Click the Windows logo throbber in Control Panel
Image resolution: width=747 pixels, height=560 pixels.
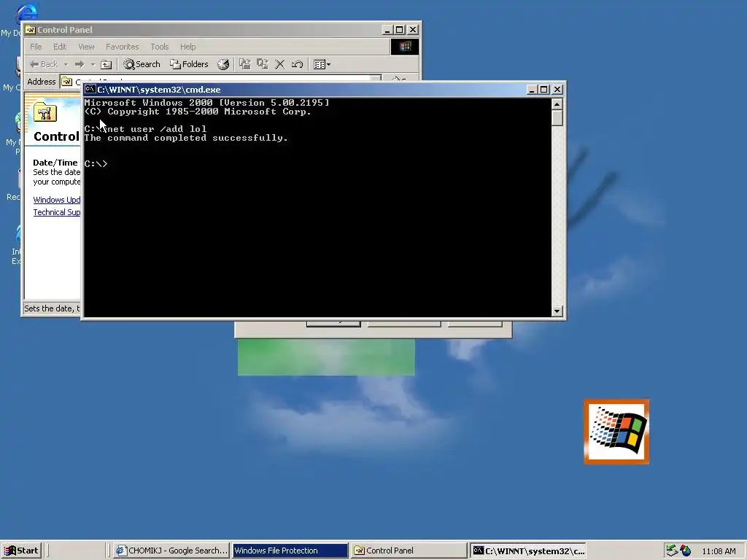tap(405, 47)
